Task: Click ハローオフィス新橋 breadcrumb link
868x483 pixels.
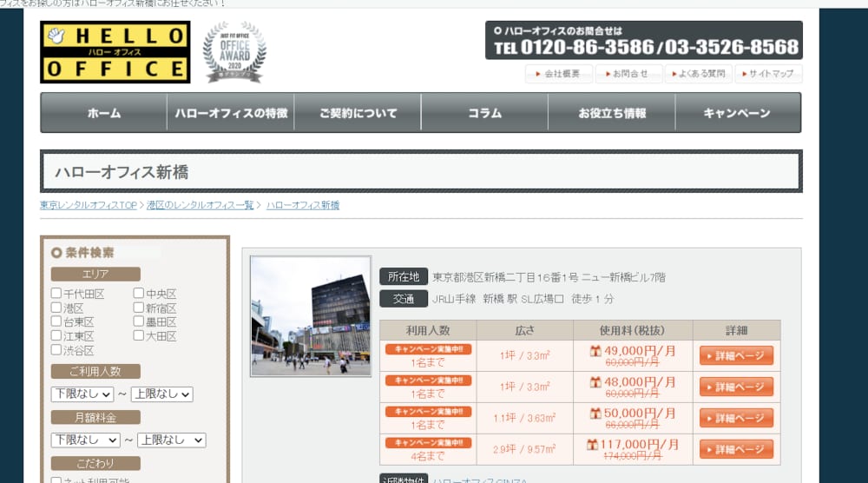Action: [x=303, y=205]
